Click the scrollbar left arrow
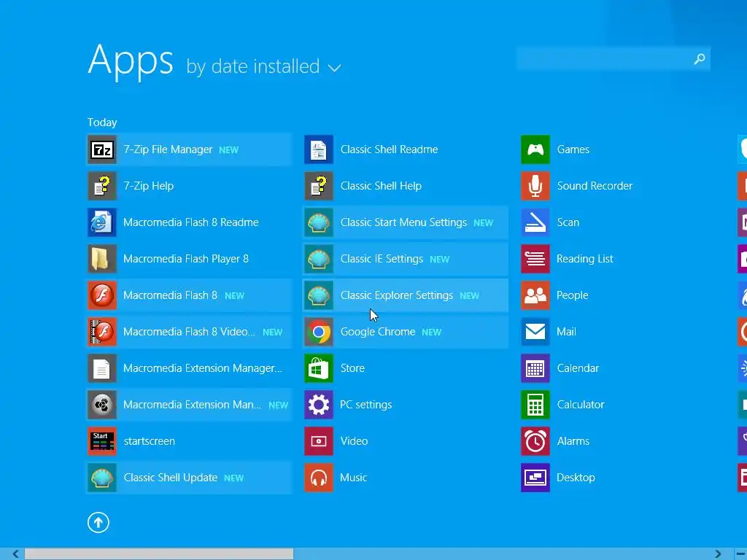Screen dimensions: 747x560 [16, 554]
